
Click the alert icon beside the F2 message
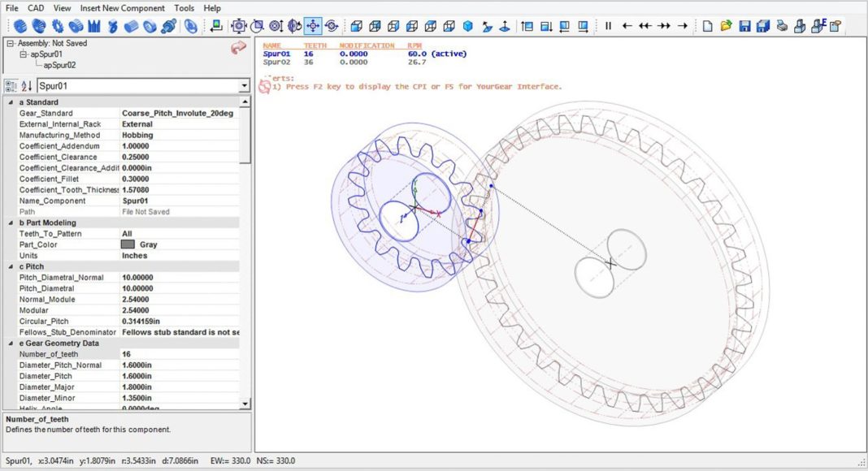coord(265,86)
